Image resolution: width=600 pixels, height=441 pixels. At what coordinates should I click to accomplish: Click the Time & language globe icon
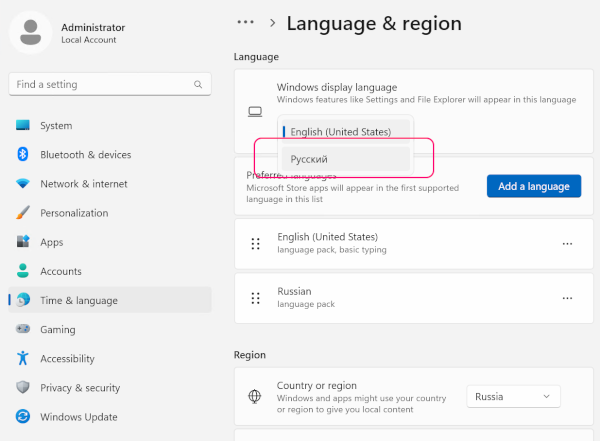(23, 300)
